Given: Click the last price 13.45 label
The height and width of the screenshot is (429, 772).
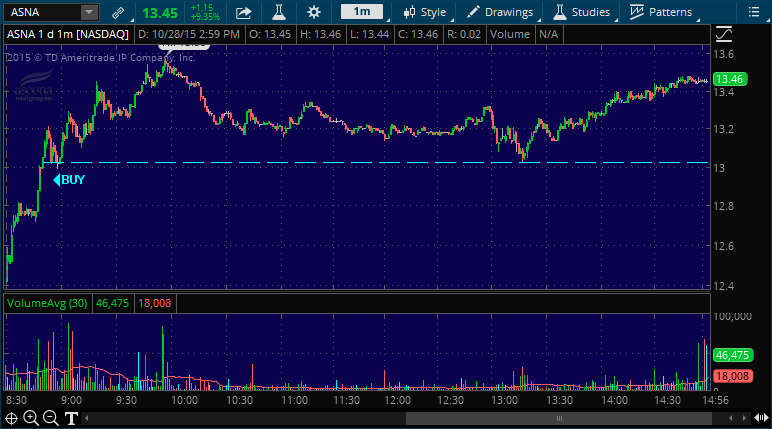Looking at the screenshot, I should point(160,13).
